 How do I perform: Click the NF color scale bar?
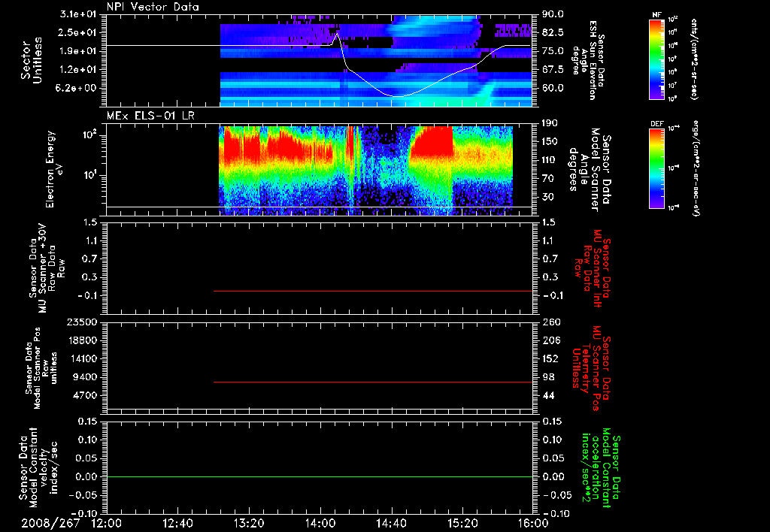(x=657, y=59)
